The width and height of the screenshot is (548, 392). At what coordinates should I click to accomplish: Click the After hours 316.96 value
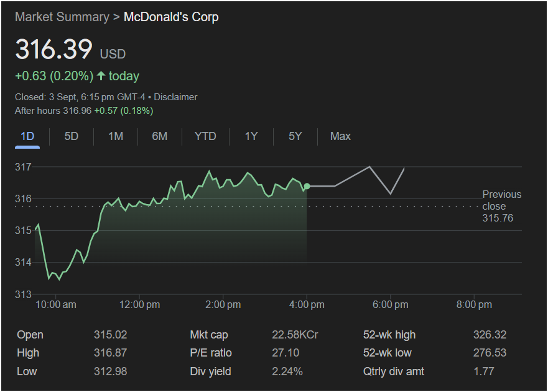pyautogui.click(x=53, y=111)
